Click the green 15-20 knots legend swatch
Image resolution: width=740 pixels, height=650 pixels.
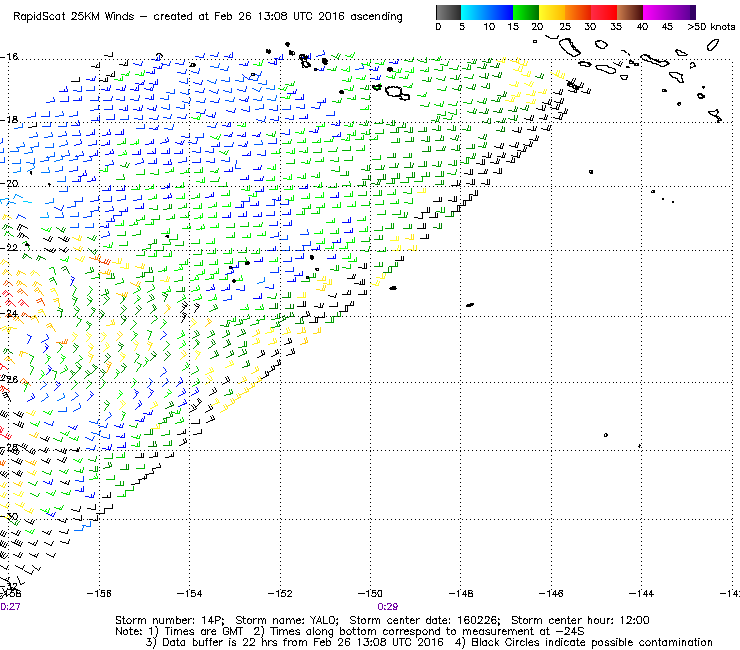pyautogui.click(x=526, y=12)
